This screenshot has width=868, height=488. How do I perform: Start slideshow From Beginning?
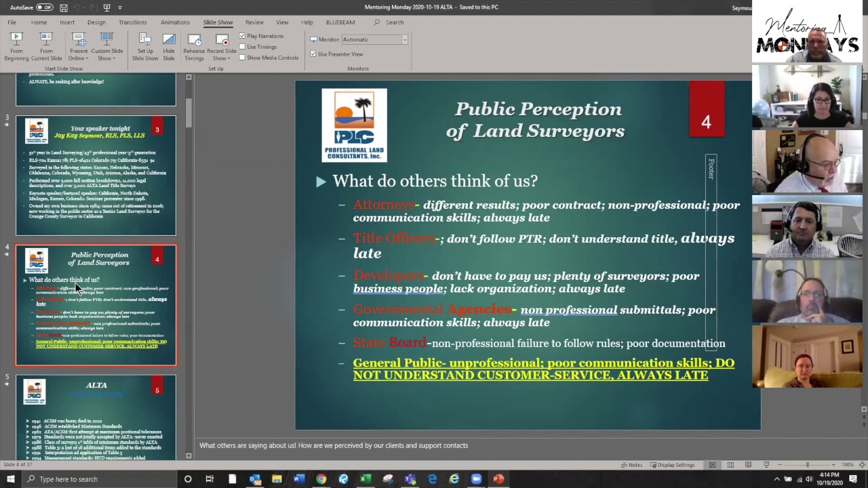click(16, 46)
